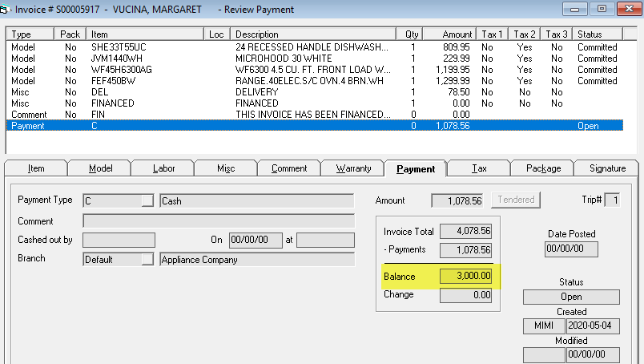The height and width of the screenshot is (364, 644).
Task: Click the Qty column header
Action: pos(409,34)
